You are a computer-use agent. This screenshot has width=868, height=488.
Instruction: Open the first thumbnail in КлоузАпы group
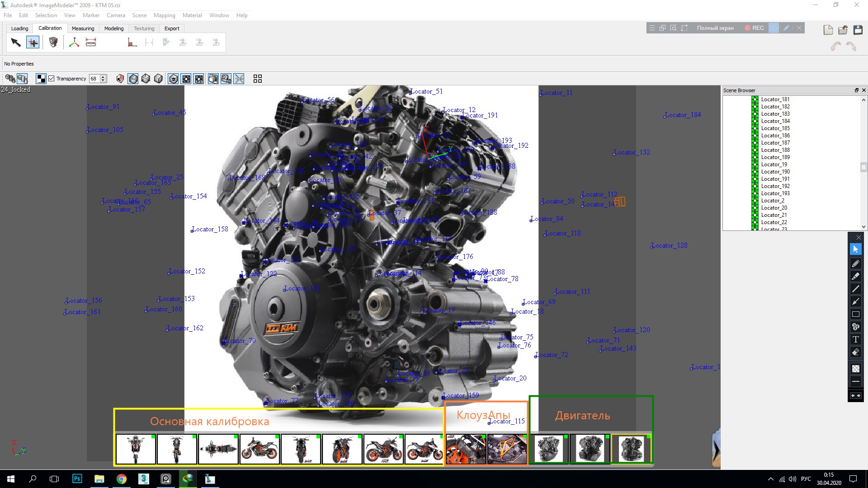click(466, 449)
